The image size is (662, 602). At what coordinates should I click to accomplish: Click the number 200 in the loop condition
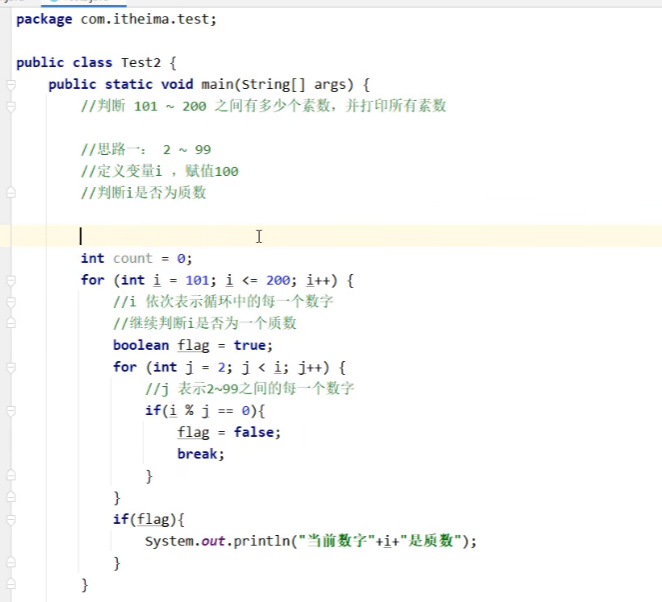click(x=278, y=280)
